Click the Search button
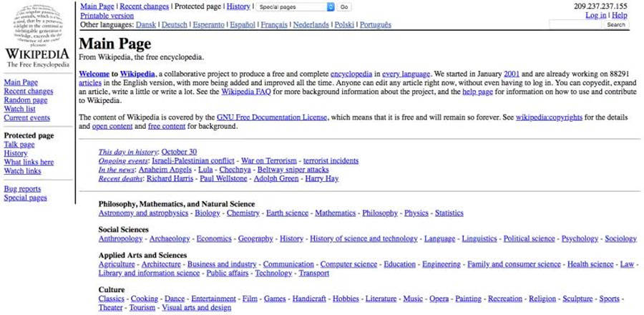Image resolution: width=644 pixels, height=315 pixels. (615, 24)
